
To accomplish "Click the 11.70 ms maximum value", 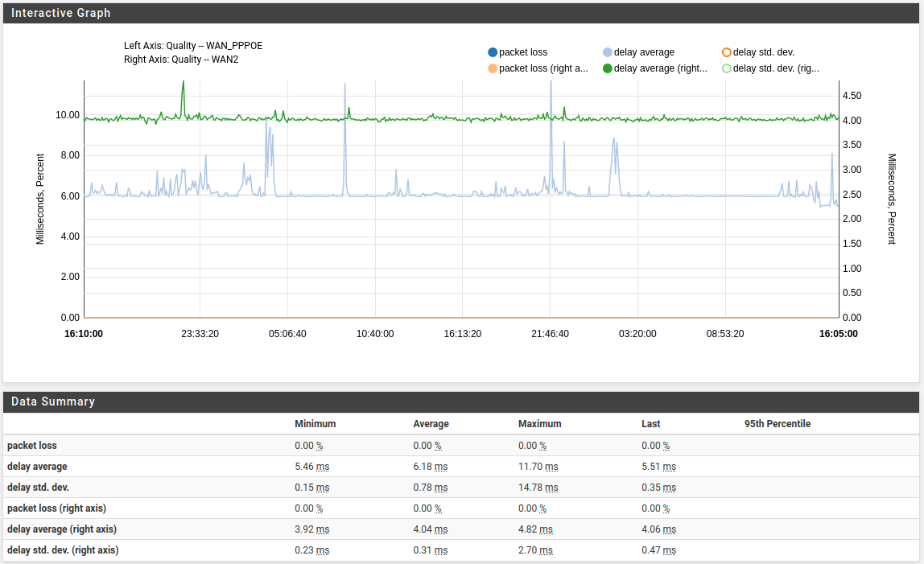I will [538, 467].
